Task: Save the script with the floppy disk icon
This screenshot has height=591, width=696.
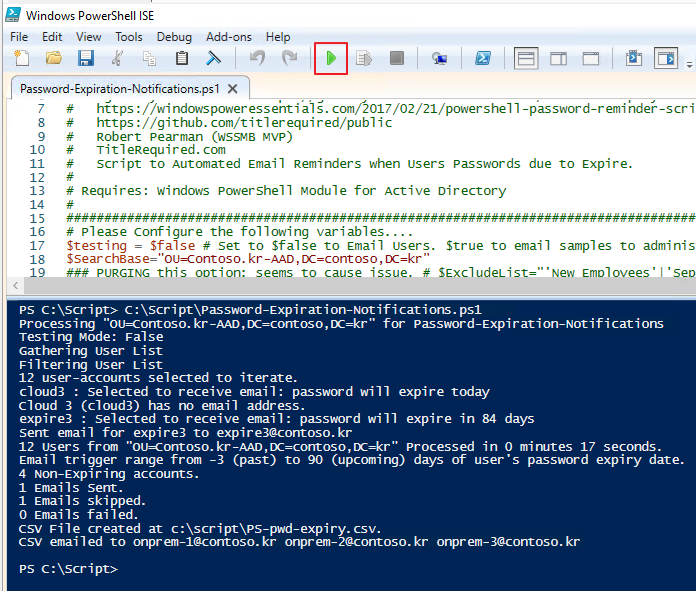Action: pyautogui.click(x=86, y=58)
